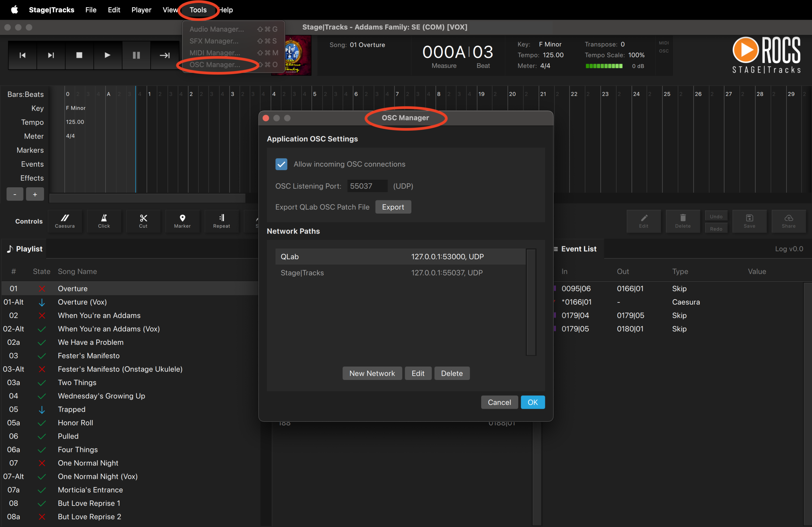Open the Tools menu
This screenshot has height=527, width=812.
198,10
